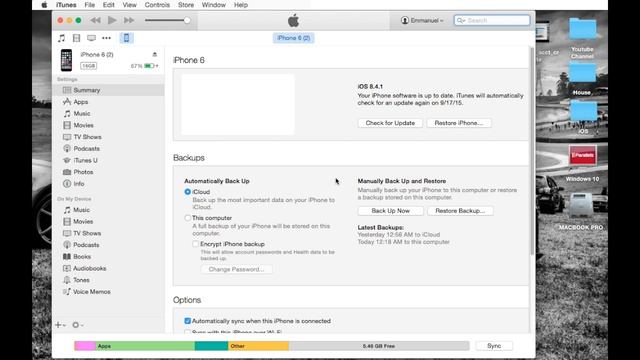Open the Help menu

[x=241, y=5]
